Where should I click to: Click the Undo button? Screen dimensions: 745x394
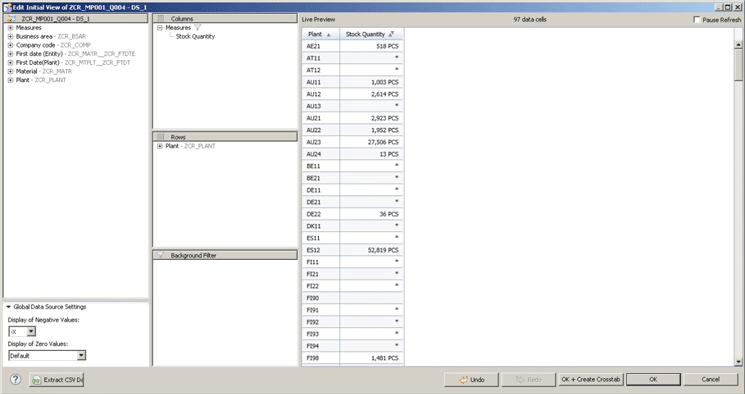(x=471, y=379)
